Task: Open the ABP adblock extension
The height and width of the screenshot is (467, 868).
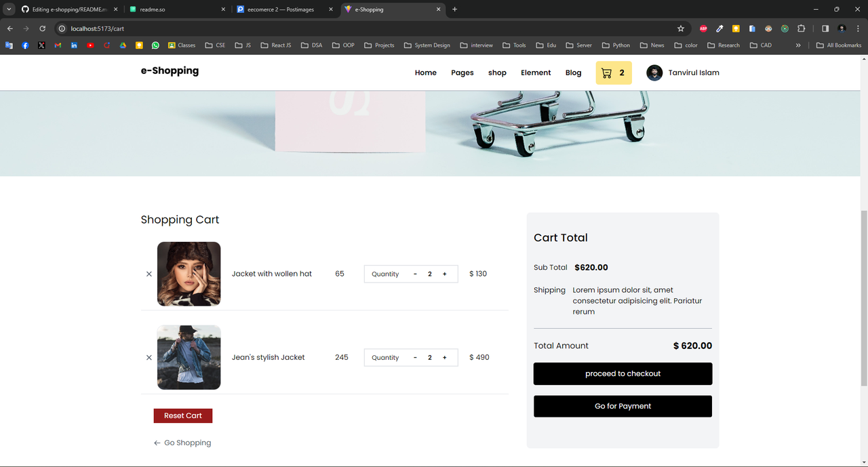Action: pyautogui.click(x=703, y=28)
